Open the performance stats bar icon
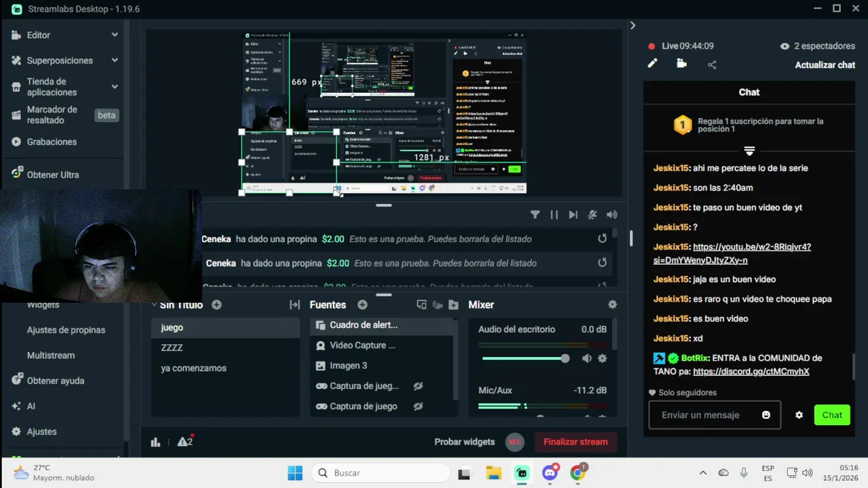 click(x=155, y=442)
